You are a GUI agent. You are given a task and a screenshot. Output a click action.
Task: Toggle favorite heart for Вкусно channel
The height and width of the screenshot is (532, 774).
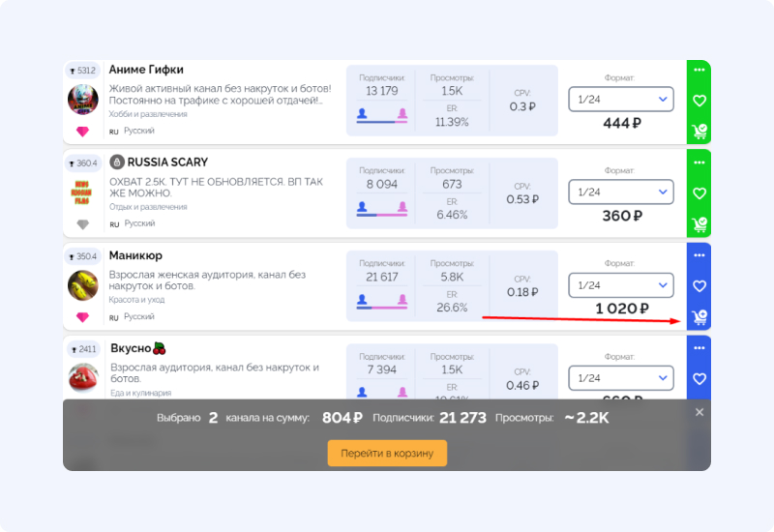click(700, 378)
